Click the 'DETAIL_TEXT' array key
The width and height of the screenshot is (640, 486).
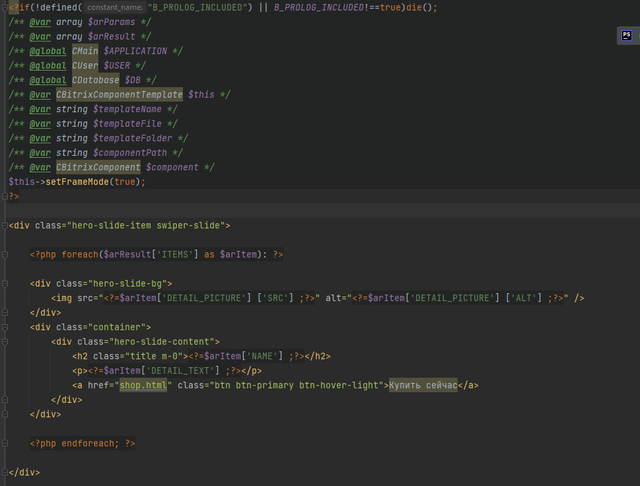[180, 371]
